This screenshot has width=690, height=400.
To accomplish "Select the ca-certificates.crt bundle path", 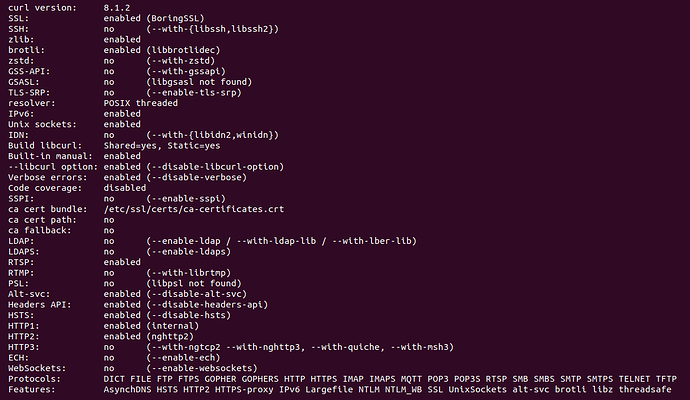I will 194,209.
